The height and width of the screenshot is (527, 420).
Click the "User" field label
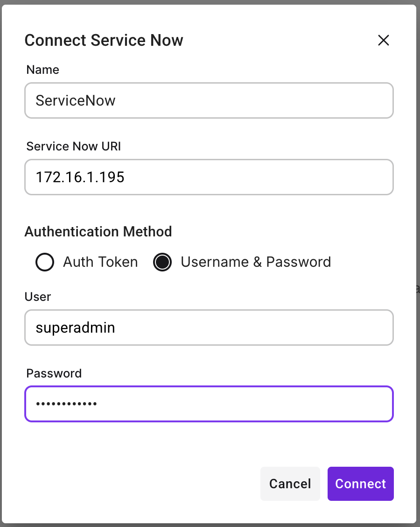39,297
